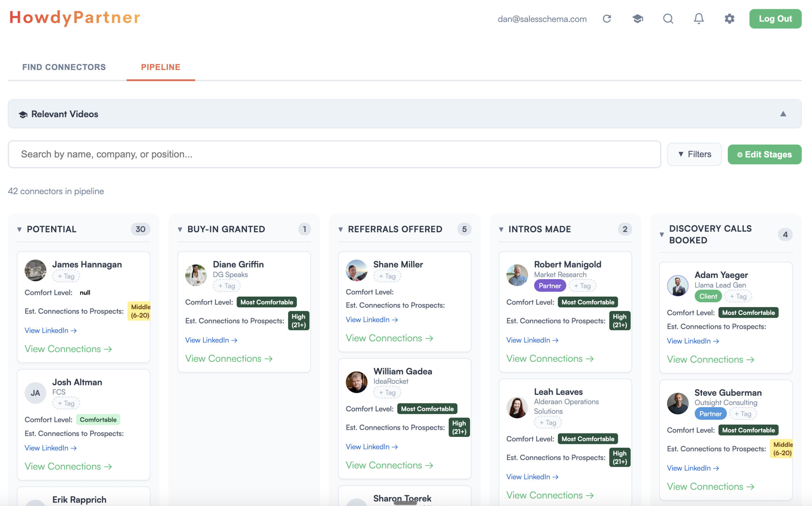This screenshot has width=812, height=506.
Task: Add a tag to Josh Altman
Action: tap(66, 403)
